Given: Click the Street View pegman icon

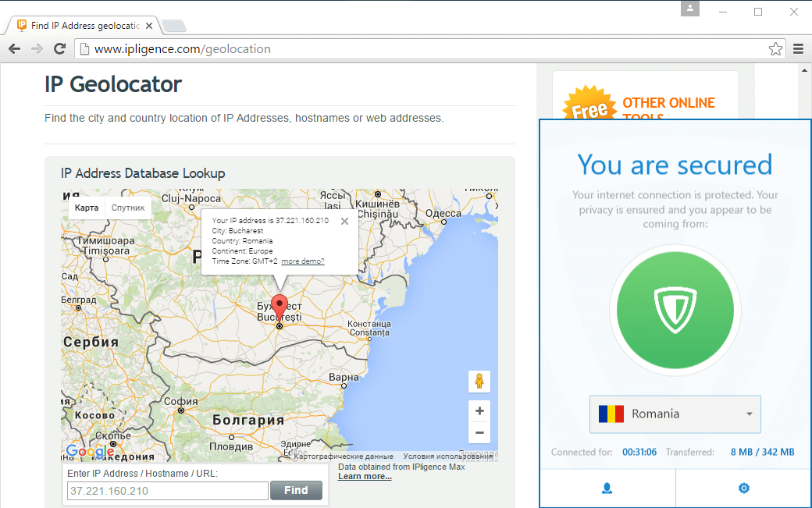Looking at the screenshot, I should click(479, 382).
